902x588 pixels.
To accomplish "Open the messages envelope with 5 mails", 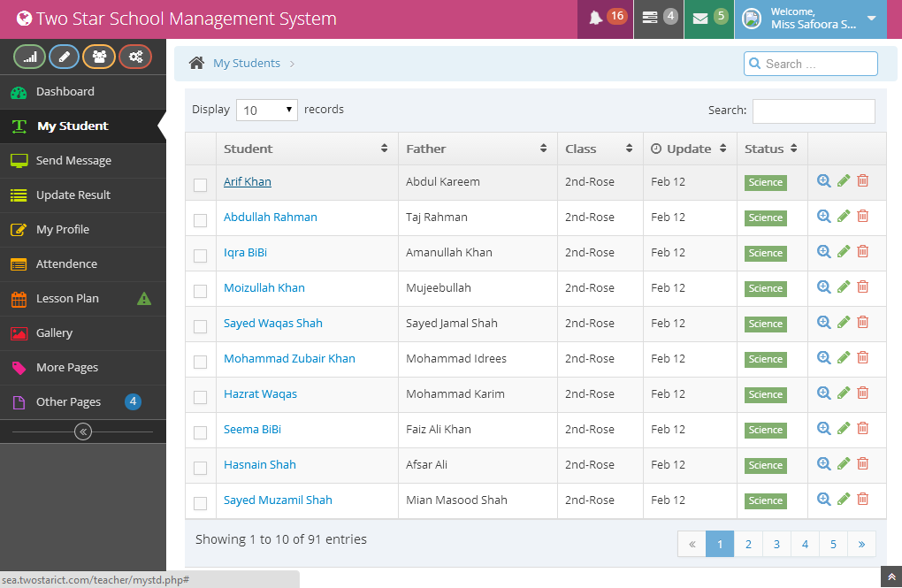I will coord(709,19).
